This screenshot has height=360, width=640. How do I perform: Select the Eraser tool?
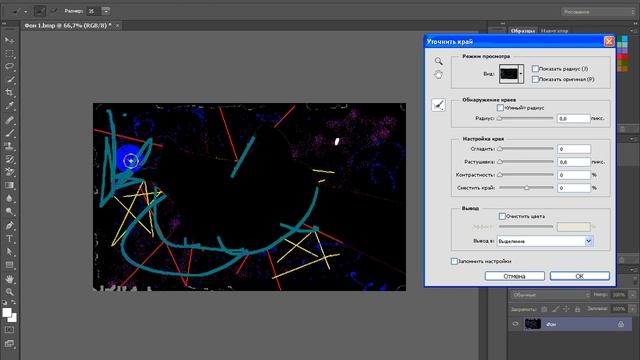pos(9,172)
